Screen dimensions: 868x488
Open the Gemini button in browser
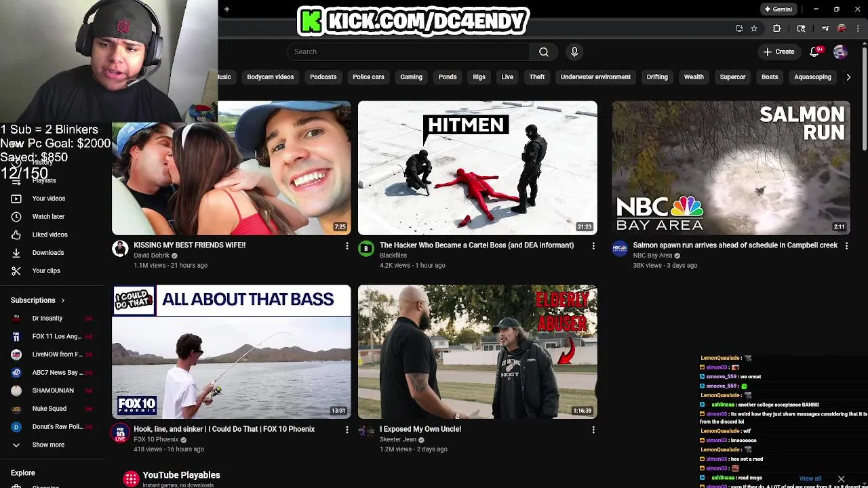click(x=778, y=9)
